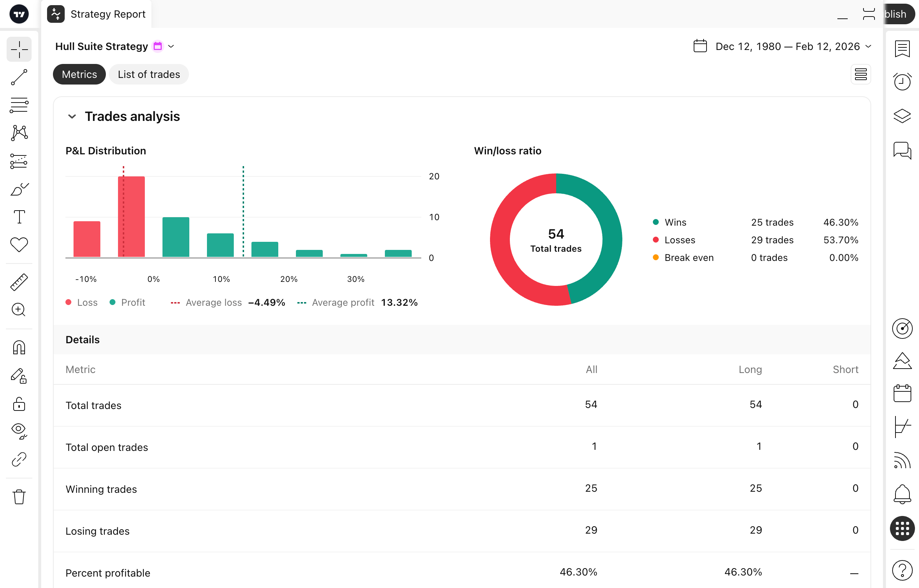This screenshot has width=919, height=588.
Task: Toggle lock all drawings
Action: coord(19,404)
